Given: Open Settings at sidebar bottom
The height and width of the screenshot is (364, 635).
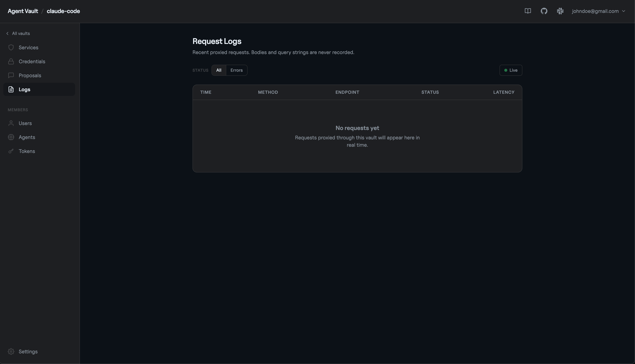Looking at the screenshot, I should click(x=39, y=351).
